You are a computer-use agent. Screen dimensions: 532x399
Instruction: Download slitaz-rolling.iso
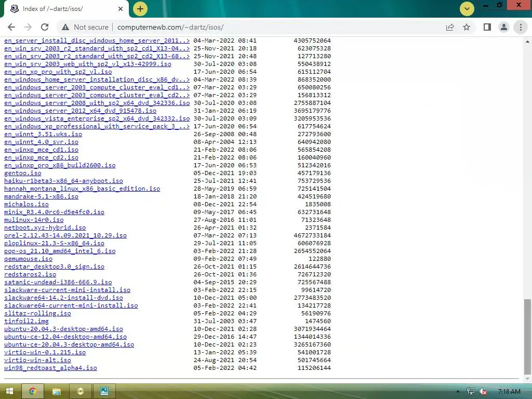[37, 313]
